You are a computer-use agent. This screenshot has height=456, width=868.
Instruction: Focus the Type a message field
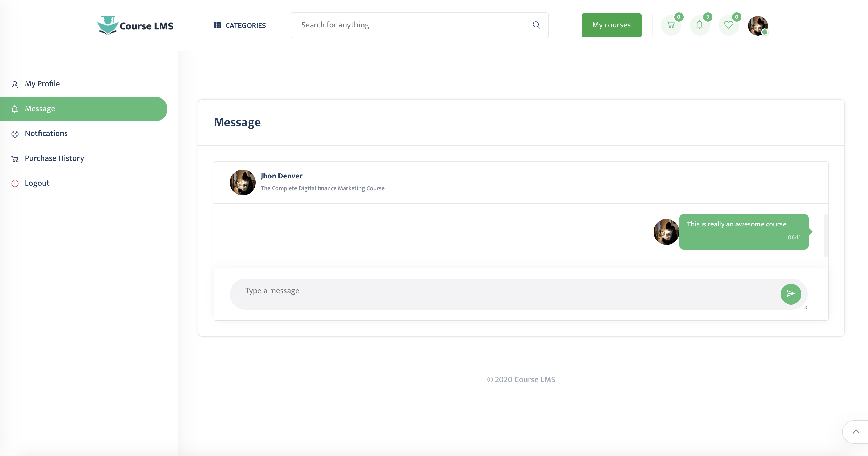point(502,291)
